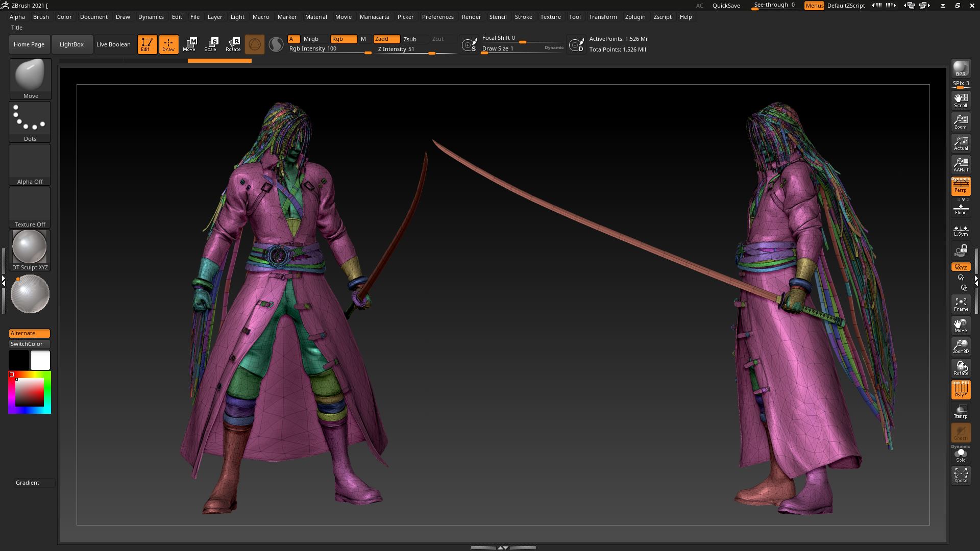Expand the right tray divider arrow
The image size is (980, 551).
(x=976, y=281)
